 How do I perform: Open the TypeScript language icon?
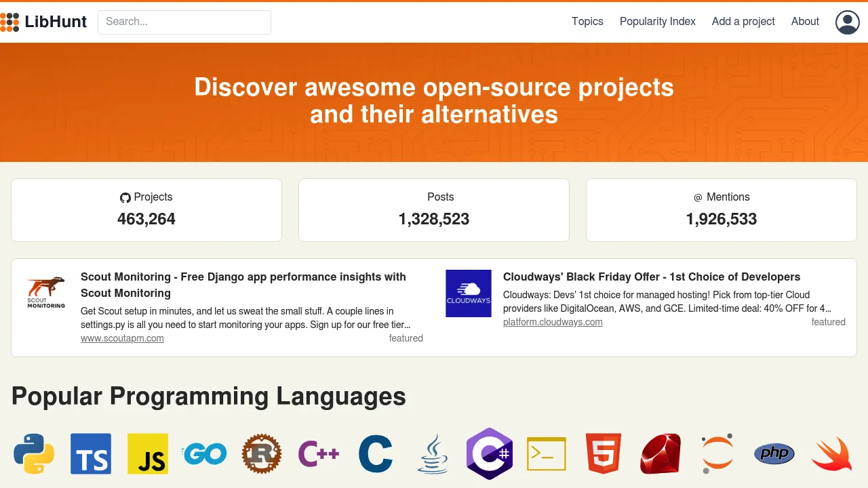[x=91, y=453]
